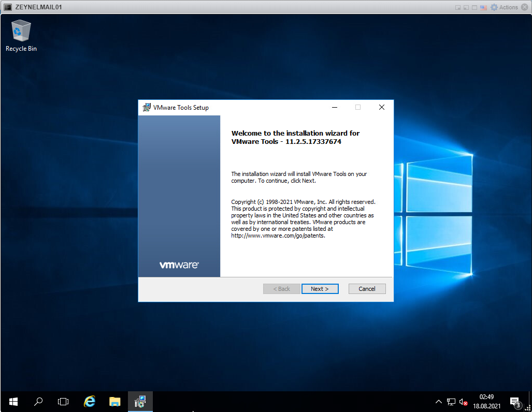Open the Windows Start menu
532x412 pixels.
click(x=13, y=402)
